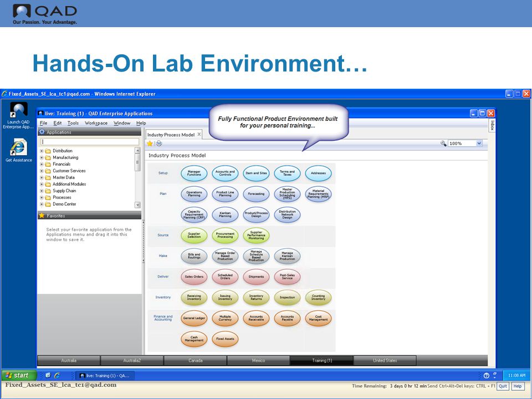Click the live: Training taskbar button

pyautogui.click(x=105, y=376)
